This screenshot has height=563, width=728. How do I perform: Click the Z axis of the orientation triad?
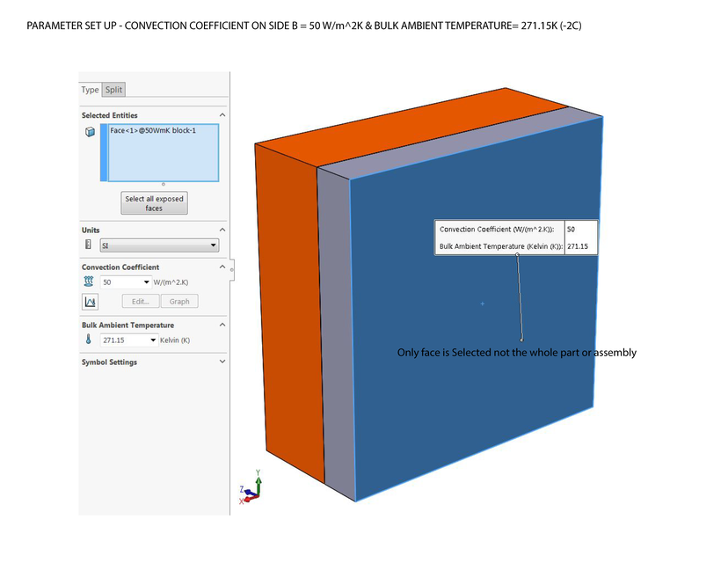[248, 492]
